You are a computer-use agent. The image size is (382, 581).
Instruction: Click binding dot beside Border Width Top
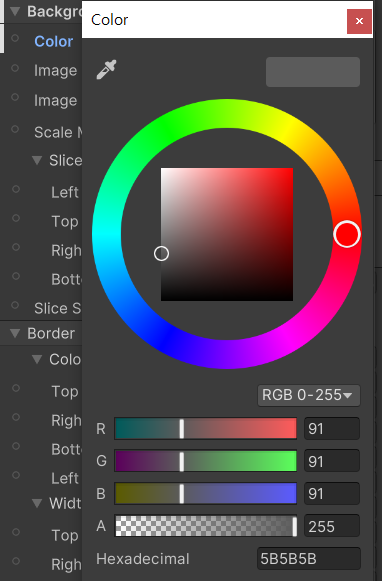click(x=16, y=532)
